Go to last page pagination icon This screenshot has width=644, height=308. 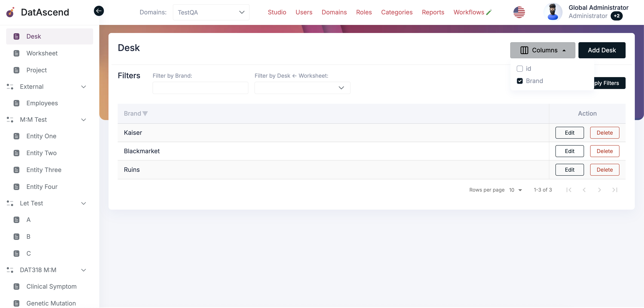click(x=614, y=190)
